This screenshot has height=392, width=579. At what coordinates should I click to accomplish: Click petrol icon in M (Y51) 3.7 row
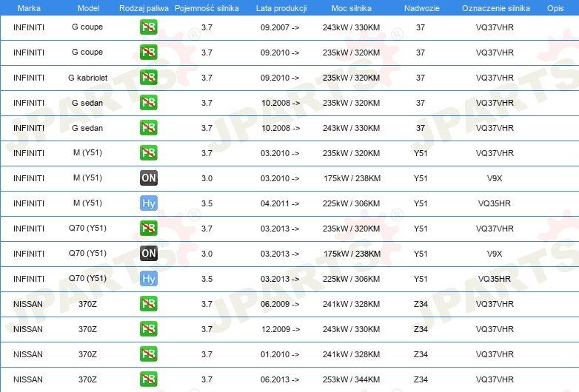[x=148, y=152]
